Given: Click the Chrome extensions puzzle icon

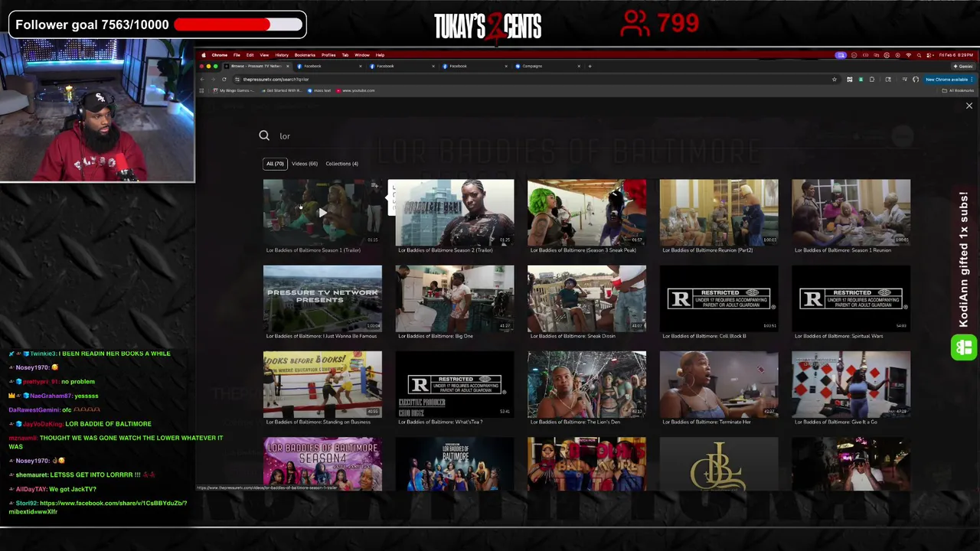Looking at the screenshot, I should (872, 80).
